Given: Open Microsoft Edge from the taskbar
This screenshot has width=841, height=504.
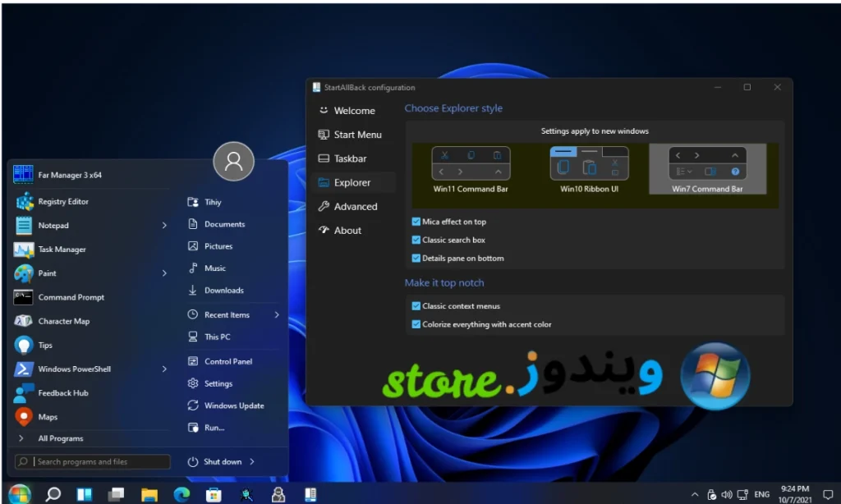Looking at the screenshot, I should (182, 494).
